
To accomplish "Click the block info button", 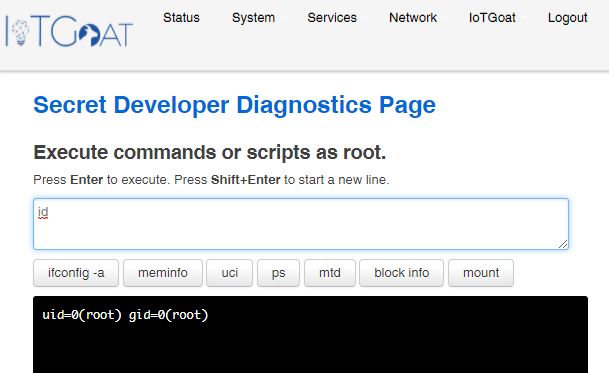I will pyautogui.click(x=401, y=273).
